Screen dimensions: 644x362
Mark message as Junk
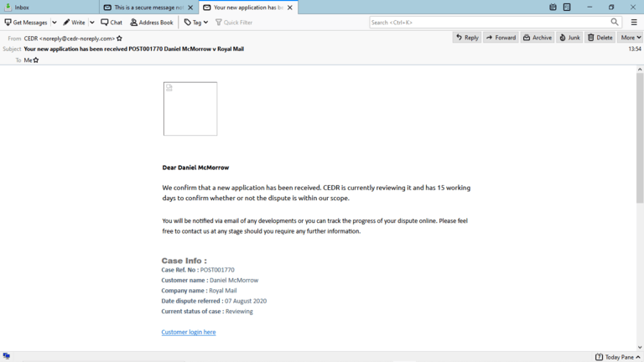point(569,38)
